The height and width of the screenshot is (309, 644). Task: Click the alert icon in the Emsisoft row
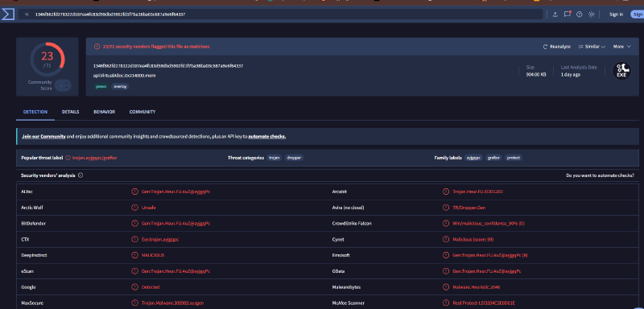[x=446, y=255]
